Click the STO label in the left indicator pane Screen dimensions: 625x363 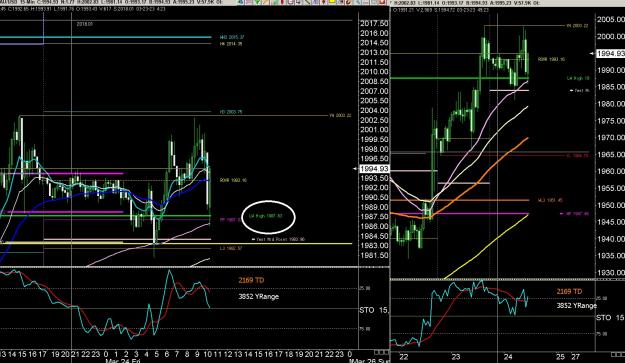pos(367,310)
